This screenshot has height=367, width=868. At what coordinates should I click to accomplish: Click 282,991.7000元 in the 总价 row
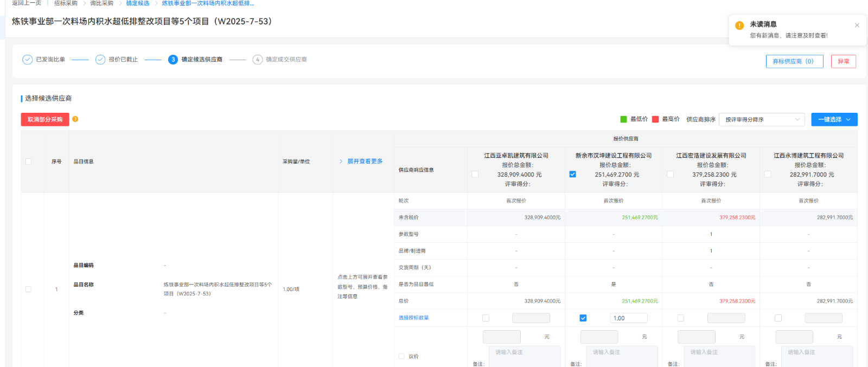point(835,301)
